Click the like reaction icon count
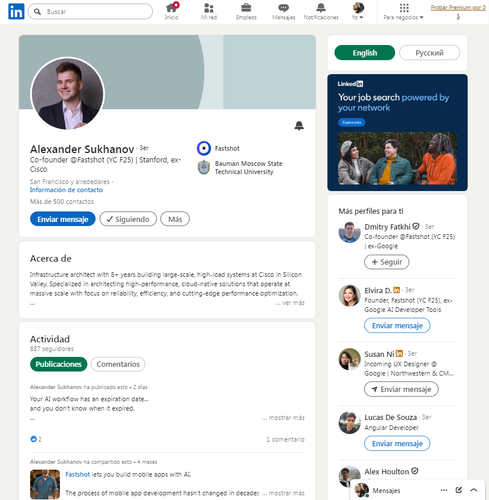Screen dimensions: 489x500 [x=36, y=439]
